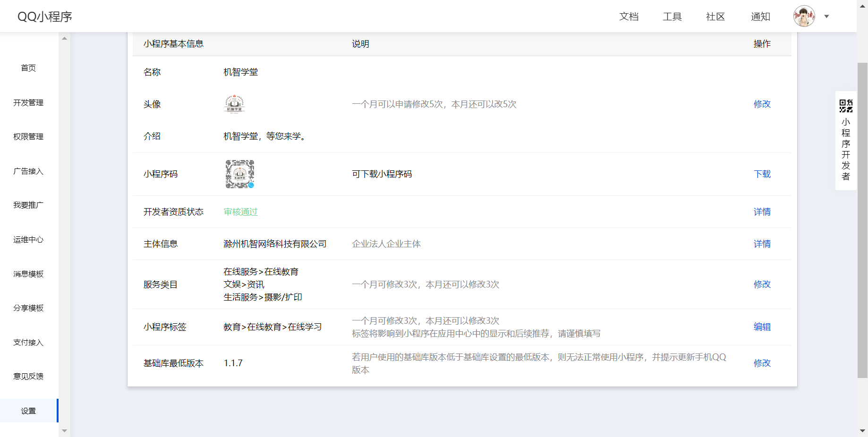Click 下载 link for 小程序码
868x437 pixels.
[762, 174]
